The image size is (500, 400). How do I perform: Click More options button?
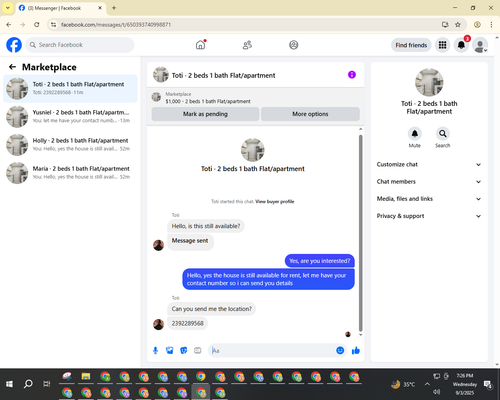pyautogui.click(x=310, y=114)
